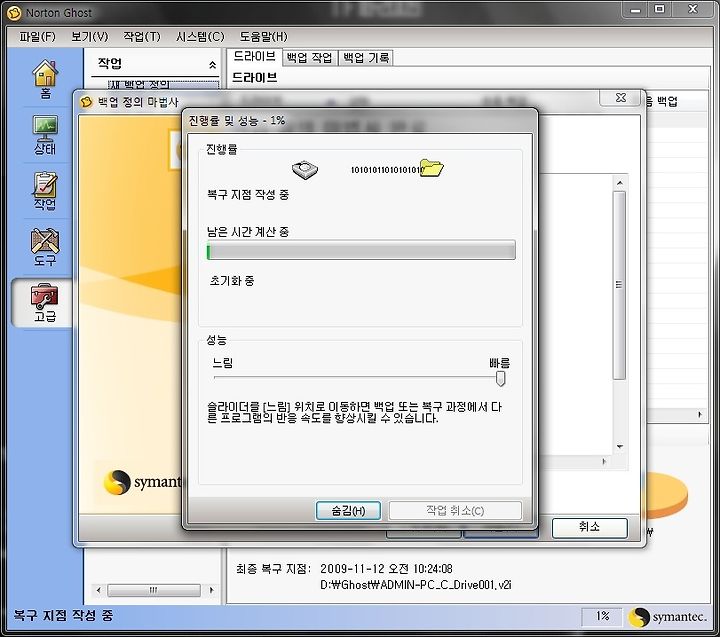Switch to the 백업 작업 tab
720x637 pixels.
[x=309, y=58]
